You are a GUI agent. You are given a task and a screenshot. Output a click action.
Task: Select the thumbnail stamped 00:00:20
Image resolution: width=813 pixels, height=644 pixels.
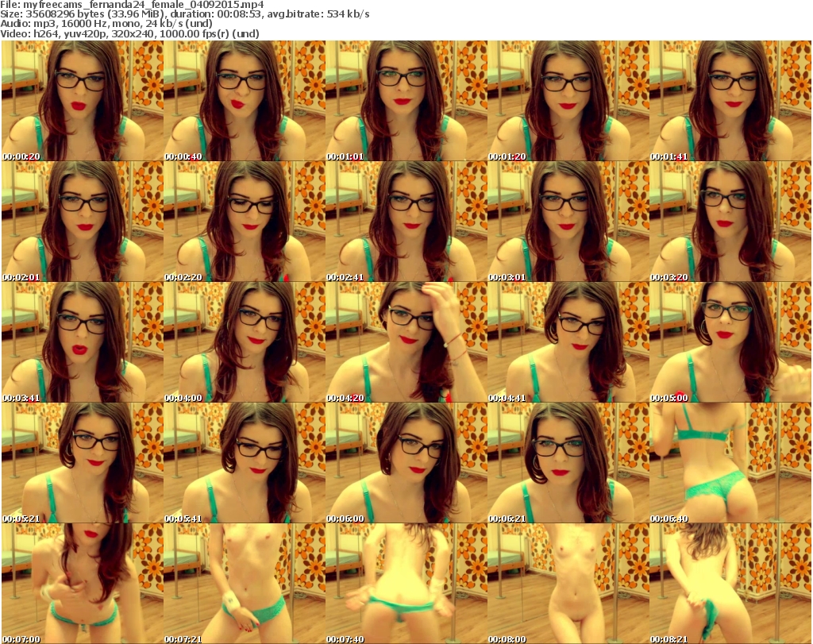click(83, 101)
